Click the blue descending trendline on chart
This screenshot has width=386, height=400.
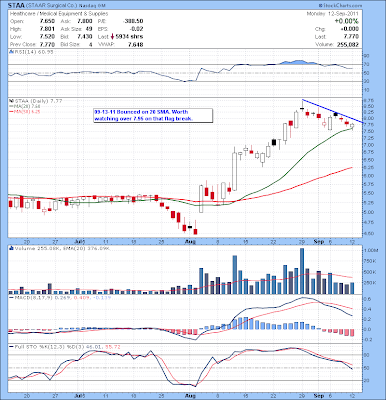(x=333, y=111)
